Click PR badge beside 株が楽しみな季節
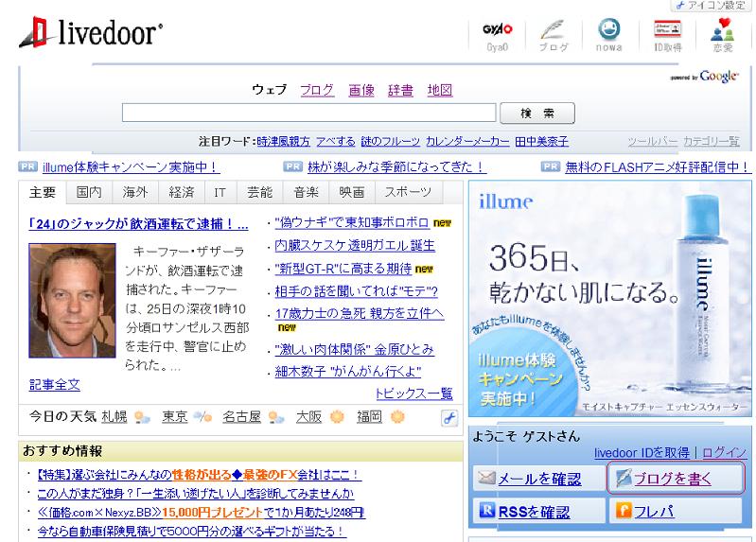756x542 pixels. point(292,166)
